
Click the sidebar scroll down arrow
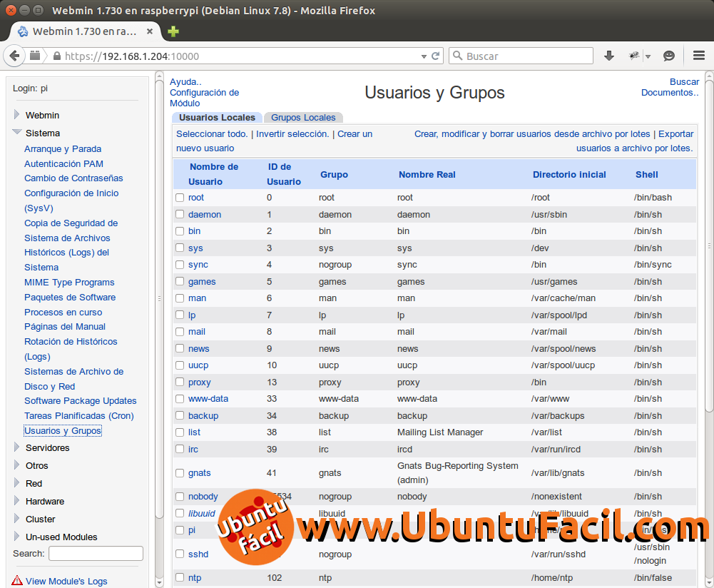[x=159, y=582]
